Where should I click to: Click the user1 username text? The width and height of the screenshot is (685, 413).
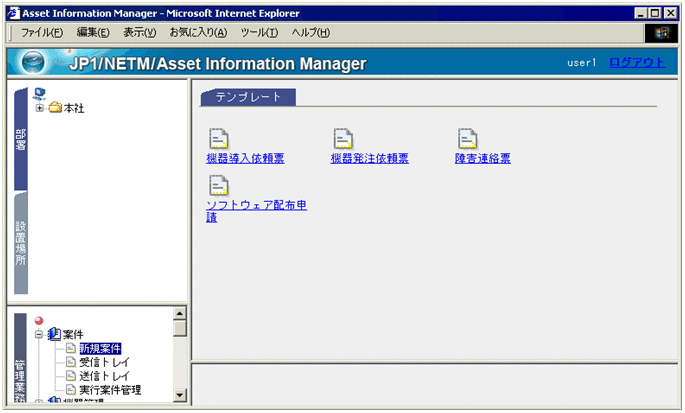pos(581,63)
